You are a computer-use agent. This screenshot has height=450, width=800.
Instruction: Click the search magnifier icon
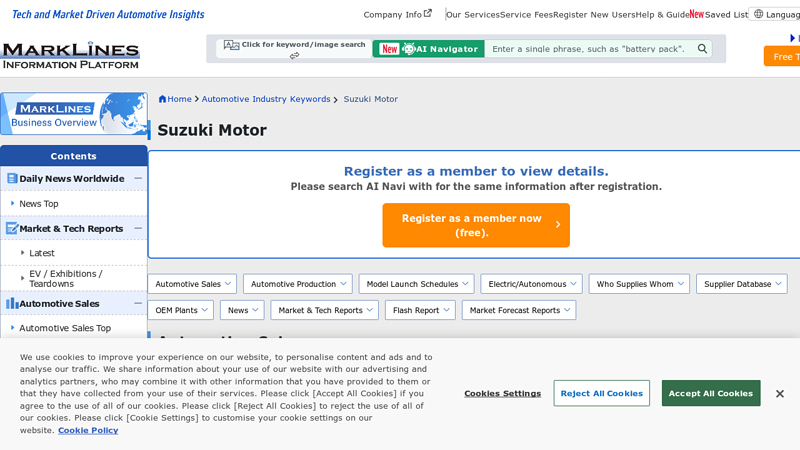702,49
